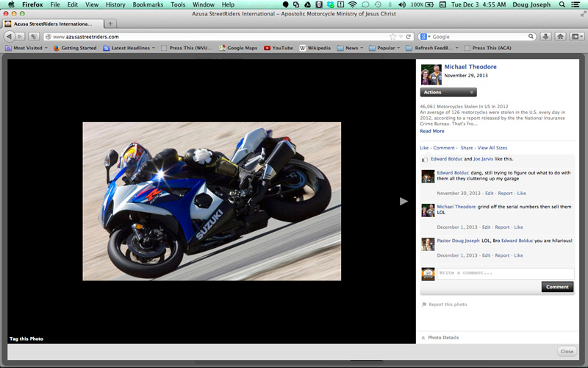Expand the Latest Headlines feed folder
Viewport: 588px width, 368px height.
tap(129, 48)
